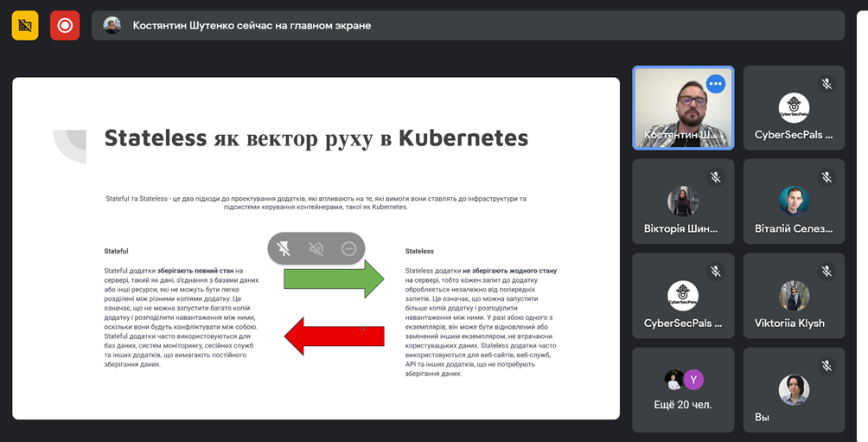Click the red recording indicator icon
Image resolution: width=868 pixels, height=442 pixels.
65,25
